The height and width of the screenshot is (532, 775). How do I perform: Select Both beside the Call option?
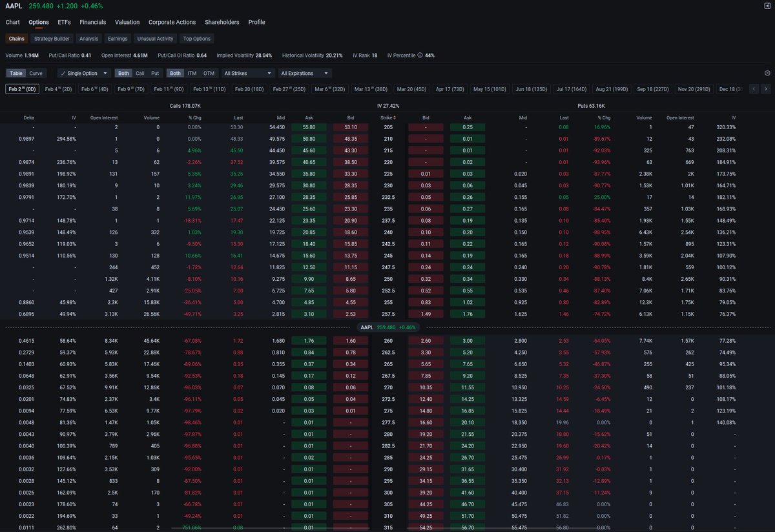123,74
